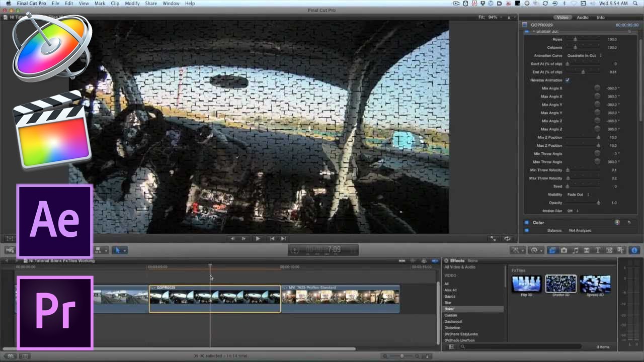This screenshot has height=362, width=644.
Task: Toggle Reverse Animation checkbox
Action: (568, 80)
